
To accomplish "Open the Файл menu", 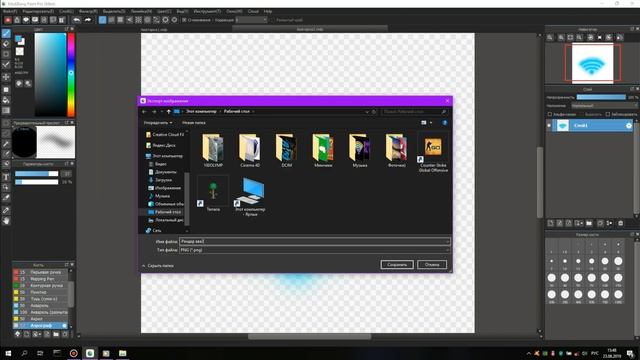I will click(x=10, y=11).
